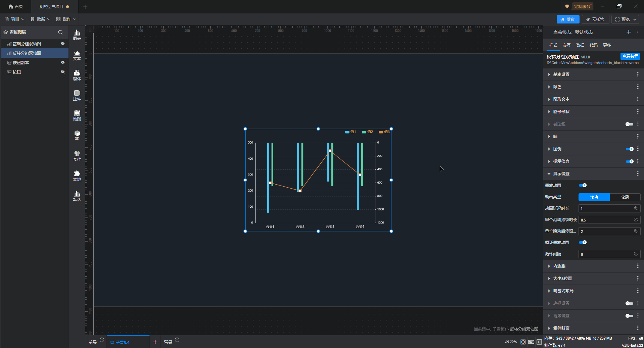This screenshot has width=644, height=348.
Task: Open the 文本 text components icon
Action: pos(77,55)
